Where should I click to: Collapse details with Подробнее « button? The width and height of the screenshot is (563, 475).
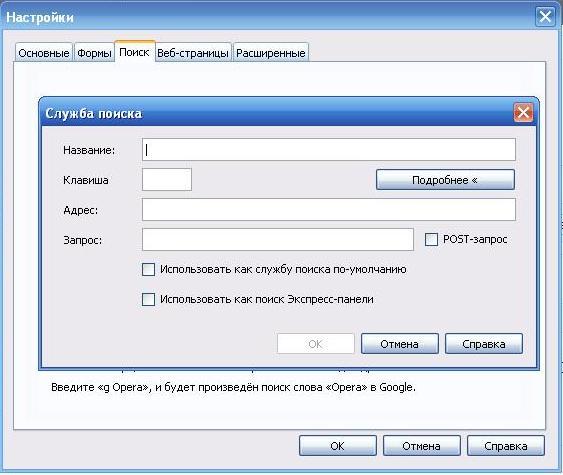click(x=445, y=180)
